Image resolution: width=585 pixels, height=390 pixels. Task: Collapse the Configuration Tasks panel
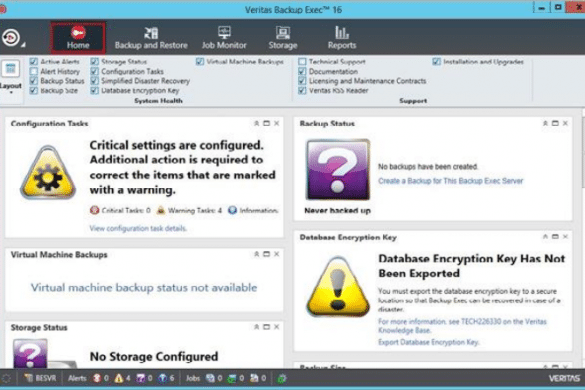click(257, 124)
